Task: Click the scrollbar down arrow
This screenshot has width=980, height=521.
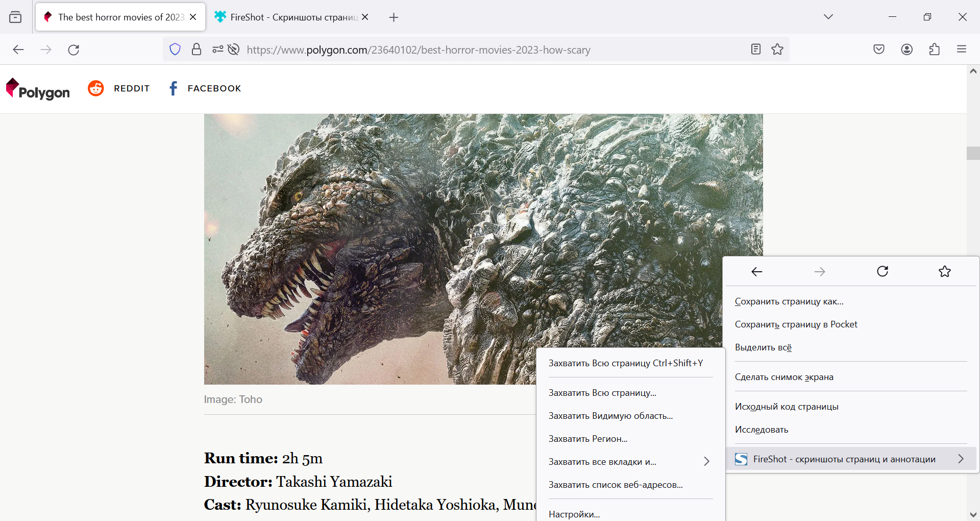Action: tap(973, 514)
